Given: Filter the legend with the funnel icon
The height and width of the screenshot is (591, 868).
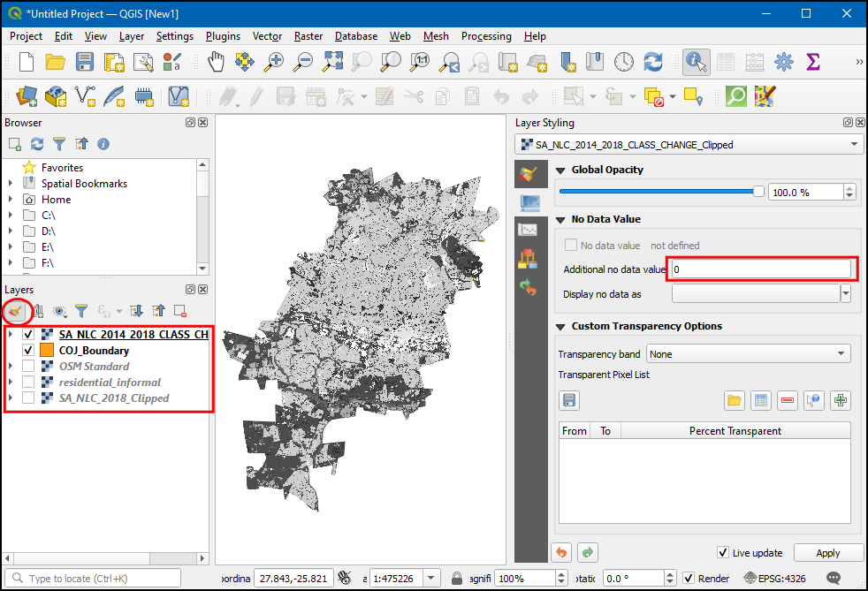Looking at the screenshot, I should tap(81, 311).
